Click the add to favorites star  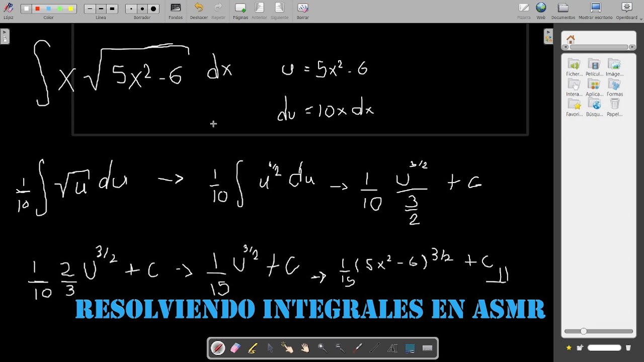pyautogui.click(x=569, y=347)
